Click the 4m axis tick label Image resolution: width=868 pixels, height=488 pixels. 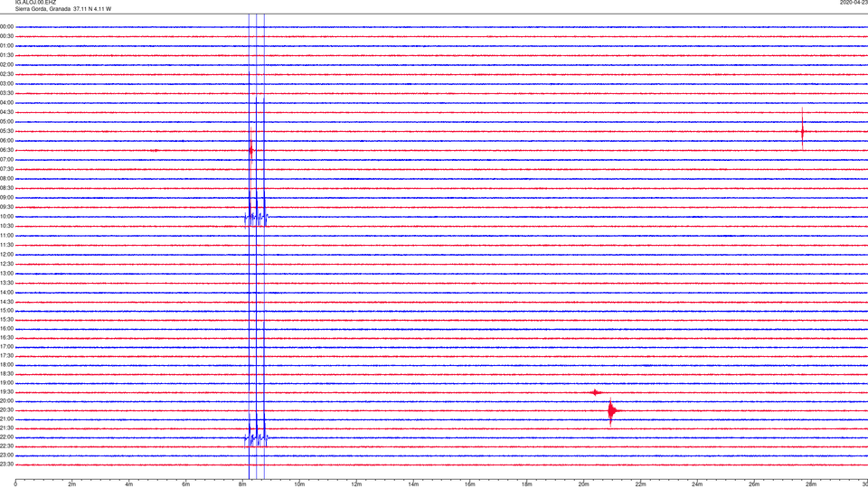pos(129,484)
